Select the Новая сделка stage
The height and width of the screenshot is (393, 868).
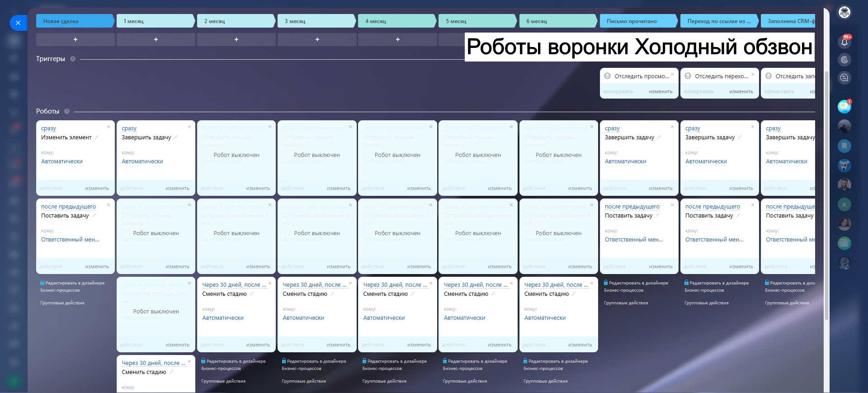(x=75, y=21)
